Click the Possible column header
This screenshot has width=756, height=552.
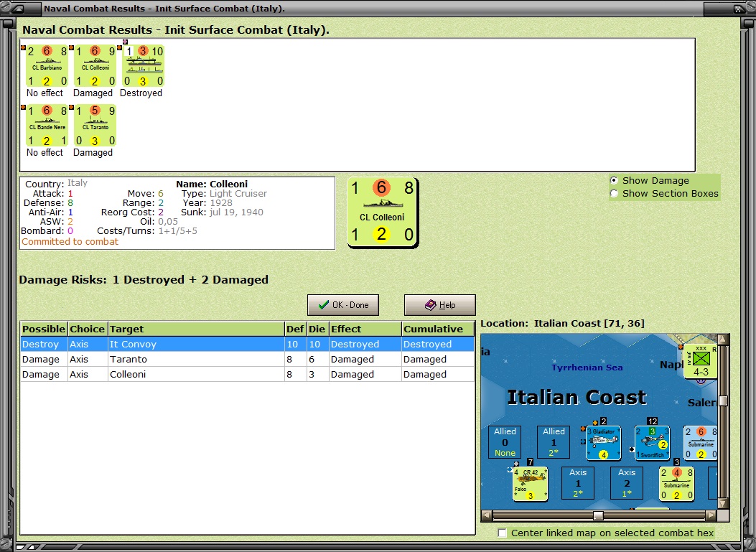click(44, 329)
